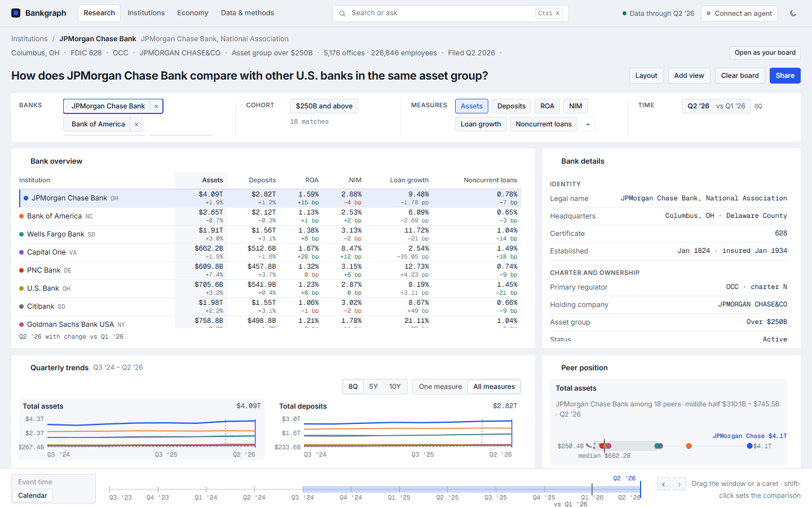Select the All measures view option
Image resolution: width=812 pixels, height=508 pixels.
494,387
